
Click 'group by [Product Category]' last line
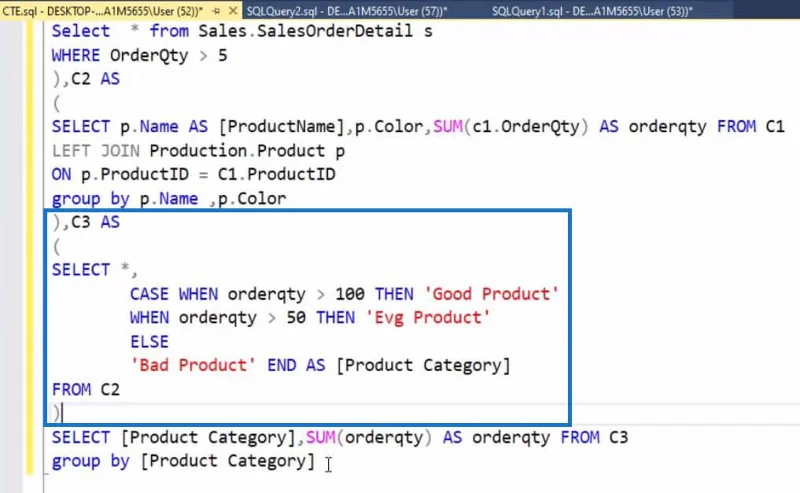pyautogui.click(x=183, y=461)
